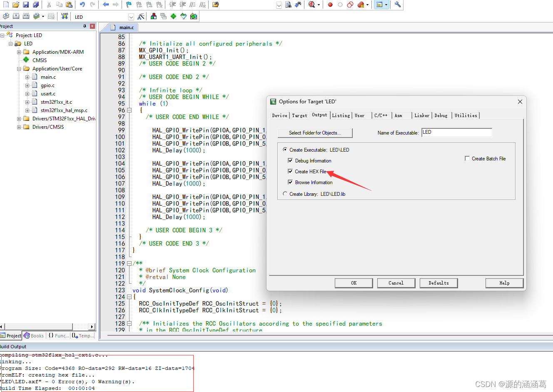The height and width of the screenshot is (392, 553).
Task: Rebuild all target files icon
Action: tap(26, 16)
